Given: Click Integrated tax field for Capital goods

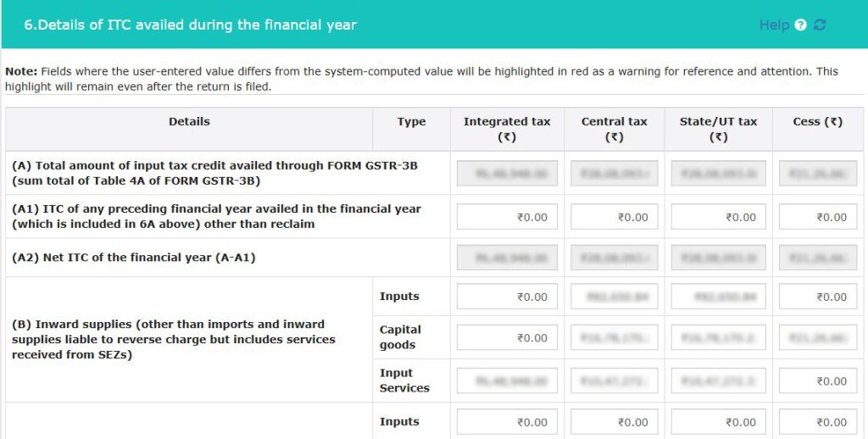Looking at the screenshot, I should point(507,337).
